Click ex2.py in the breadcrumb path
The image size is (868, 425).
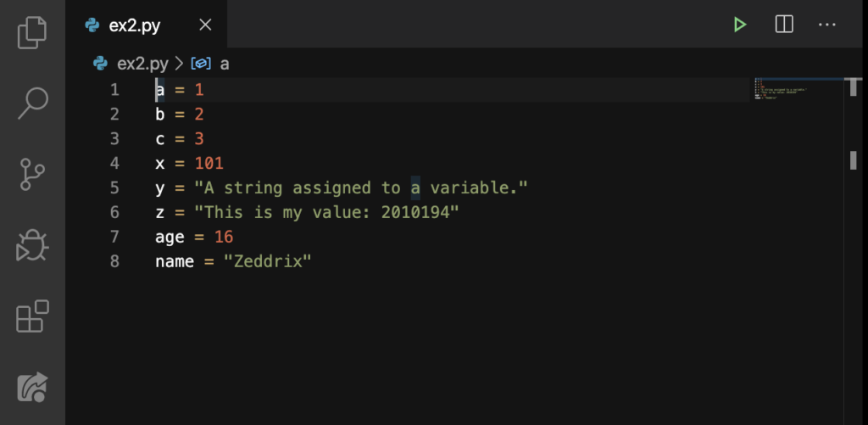(x=142, y=64)
